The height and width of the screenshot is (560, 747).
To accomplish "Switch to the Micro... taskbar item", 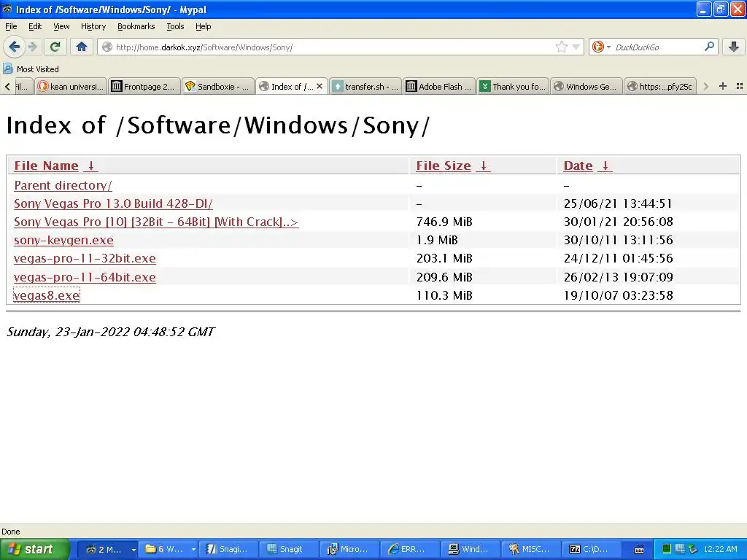I will click(349, 550).
